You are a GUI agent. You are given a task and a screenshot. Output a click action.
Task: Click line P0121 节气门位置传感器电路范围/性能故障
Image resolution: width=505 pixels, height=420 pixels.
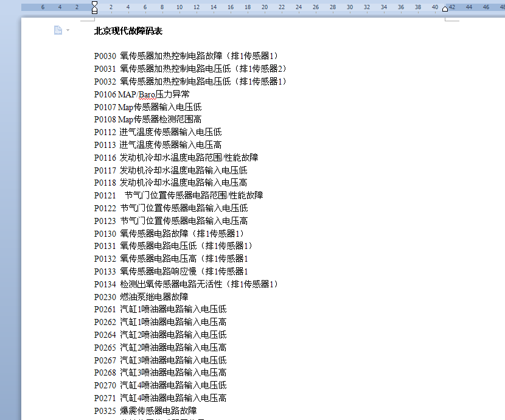tap(178, 195)
